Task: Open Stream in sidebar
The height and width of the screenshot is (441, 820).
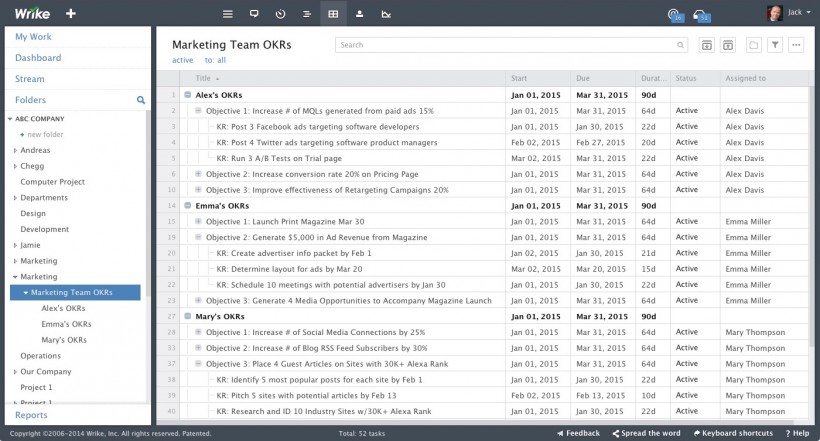Action: [x=30, y=79]
